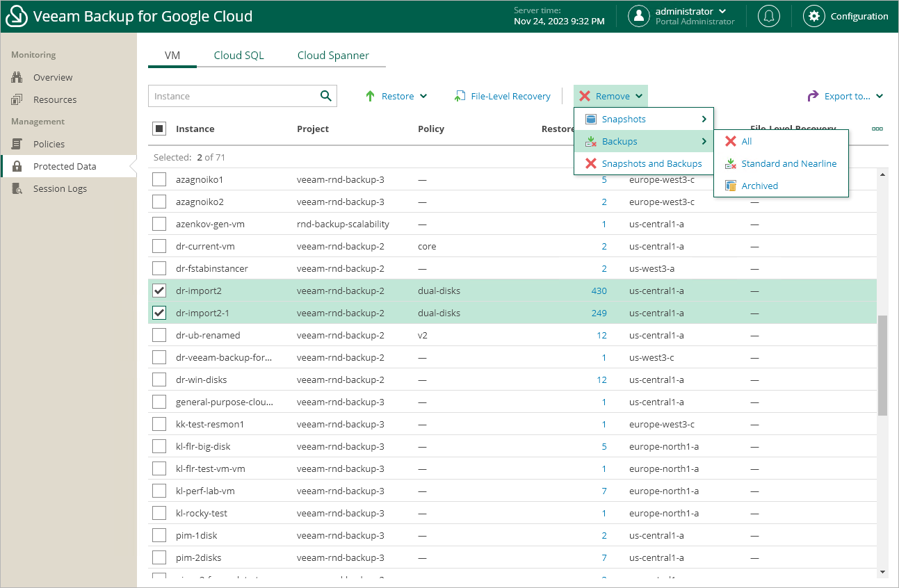Expand the Restore dropdown
This screenshot has height=588, width=899.
pyautogui.click(x=397, y=96)
